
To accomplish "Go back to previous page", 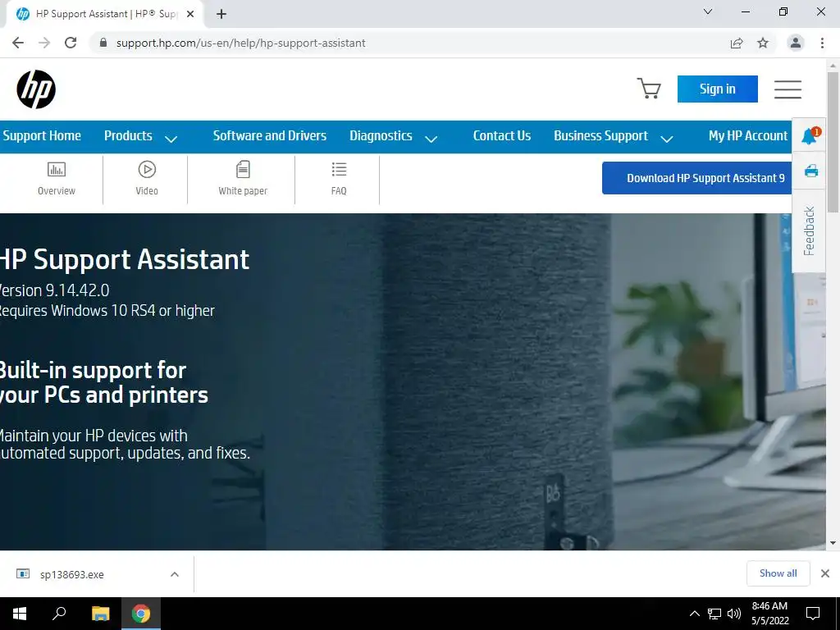I will [18, 43].
